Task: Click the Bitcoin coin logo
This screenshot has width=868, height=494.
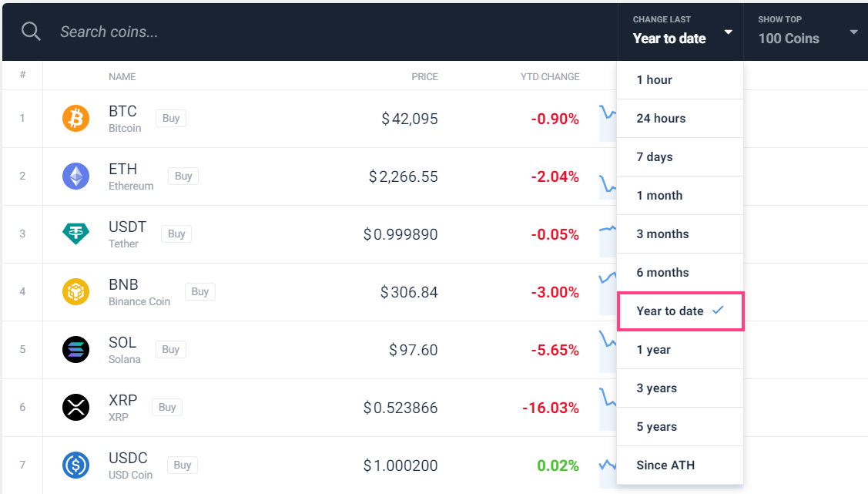Action: [x=75, y=118]
